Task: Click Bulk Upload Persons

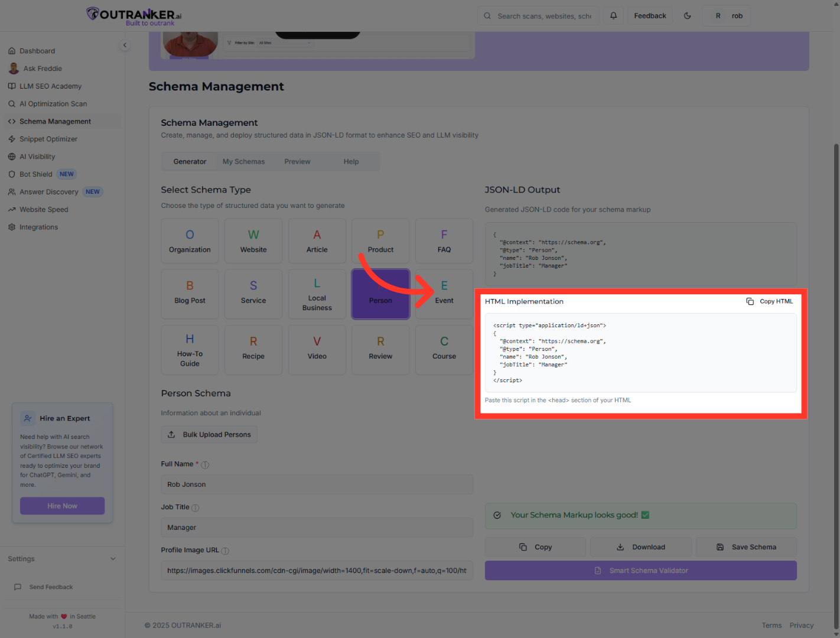Action: coord(209,435)
